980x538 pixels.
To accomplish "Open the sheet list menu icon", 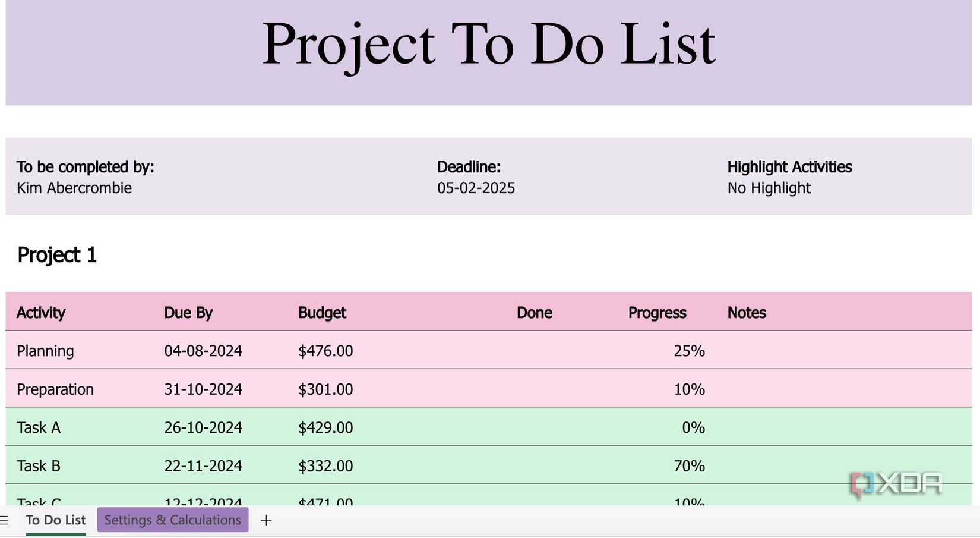I will [x=5, y=520].
